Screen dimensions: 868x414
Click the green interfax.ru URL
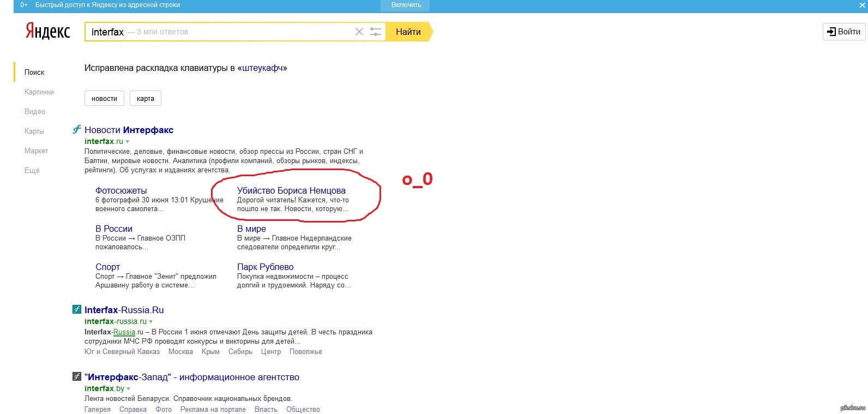pos(104,141)
